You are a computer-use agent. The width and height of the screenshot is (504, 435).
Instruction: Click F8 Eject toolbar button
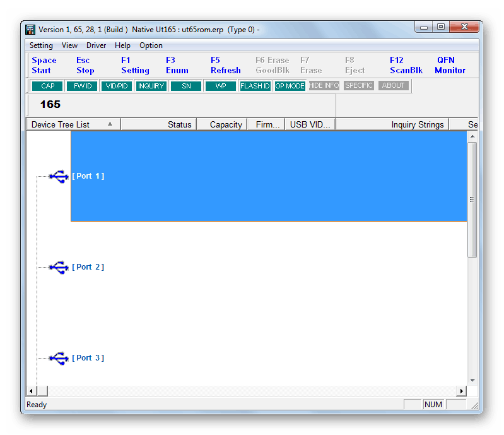point(355,65)
